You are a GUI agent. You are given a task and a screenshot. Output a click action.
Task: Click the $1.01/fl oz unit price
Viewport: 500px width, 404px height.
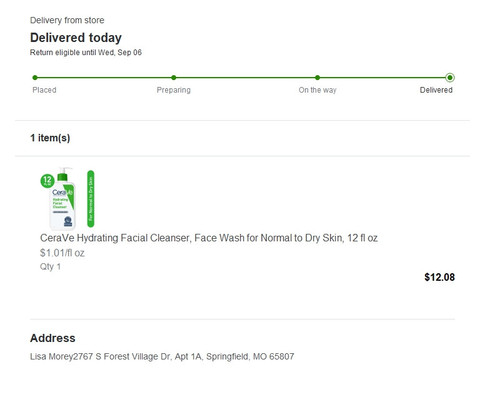click(x=62, y=253)
